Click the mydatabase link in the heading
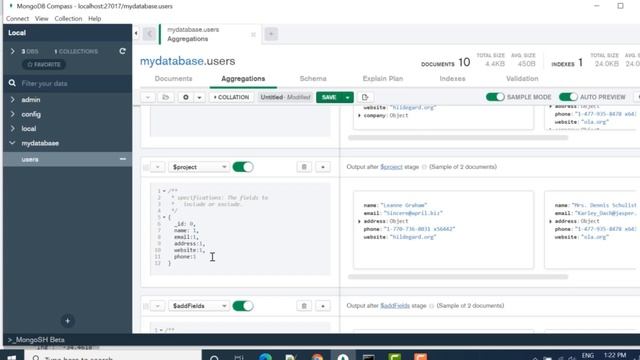 coord(171,61)
